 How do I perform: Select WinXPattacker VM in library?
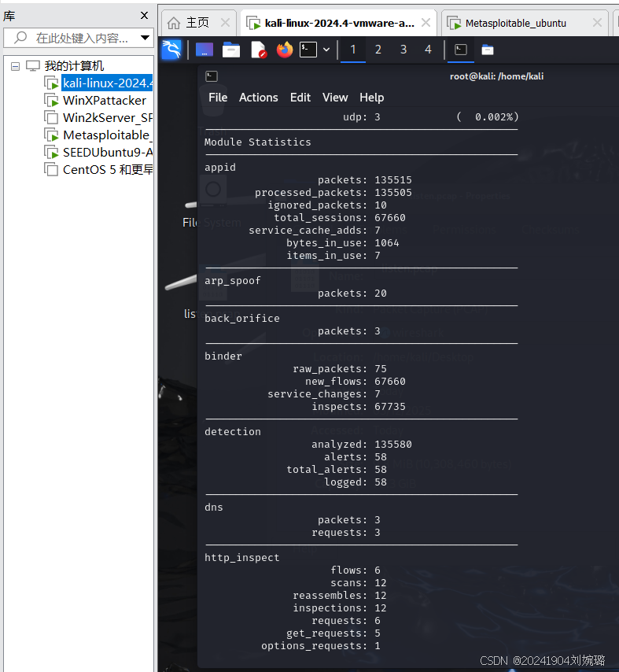(x=105, y=100)
